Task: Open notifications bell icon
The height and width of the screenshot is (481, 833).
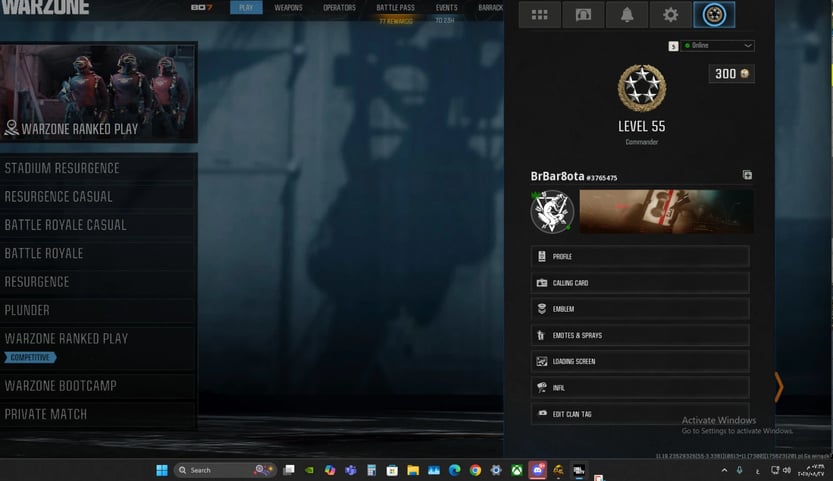Action: (x=626, y=15)
